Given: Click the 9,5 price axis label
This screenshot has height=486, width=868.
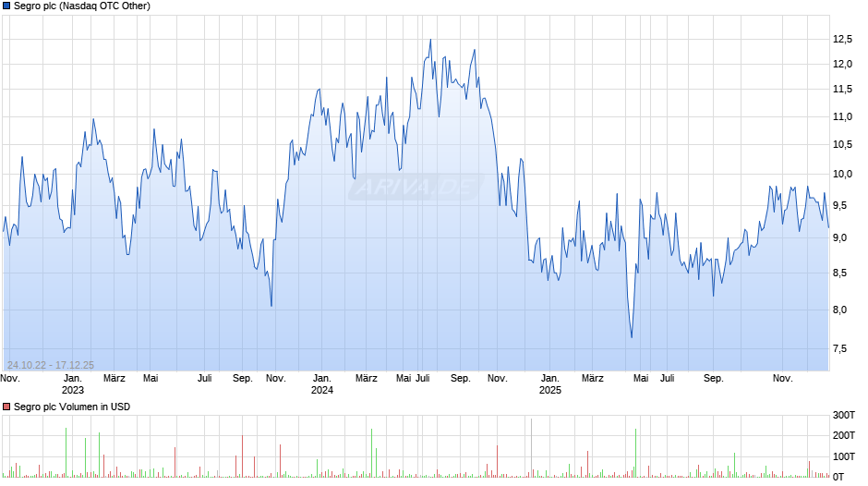Looking at the screenshot, I should [840, 206].
